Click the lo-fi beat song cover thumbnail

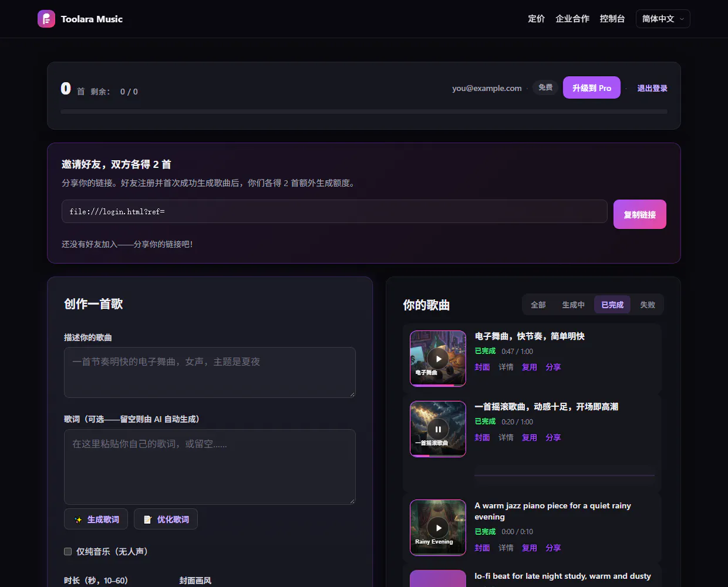438,579
